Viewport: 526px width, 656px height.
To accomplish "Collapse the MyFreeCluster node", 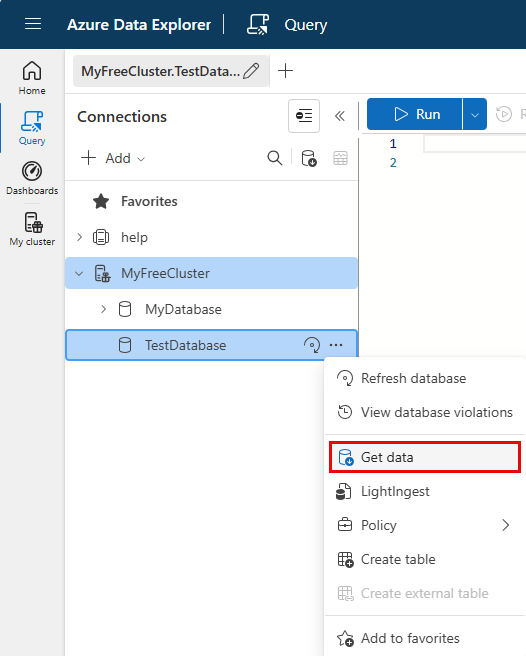I will pos(79,274).
